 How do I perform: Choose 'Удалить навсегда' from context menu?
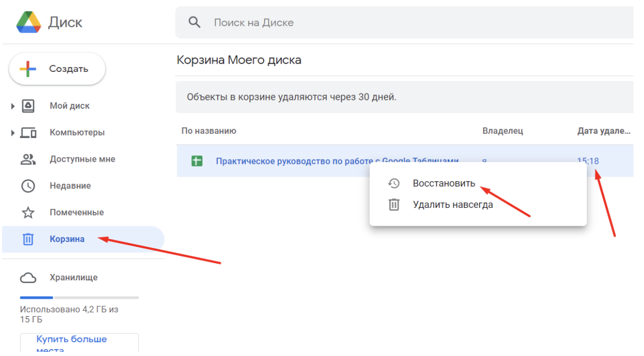(453, 205)
